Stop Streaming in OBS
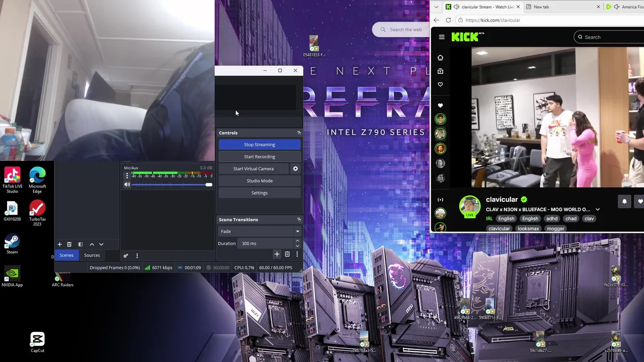The image size is (644, 362). [x=260, y=145]
